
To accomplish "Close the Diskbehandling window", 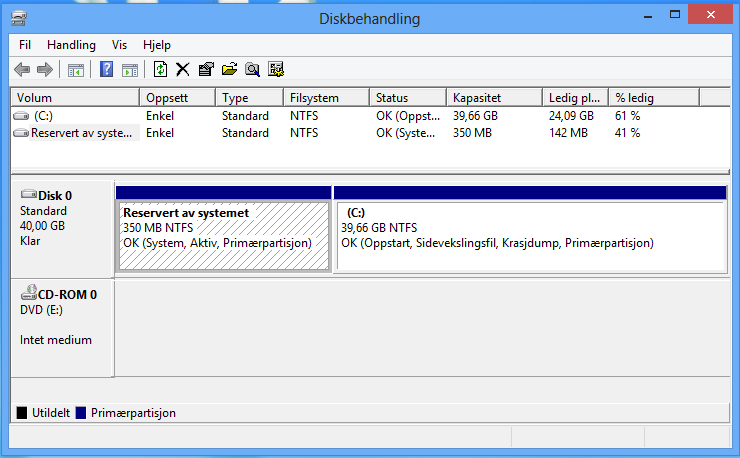I will (x=710, y=14).
